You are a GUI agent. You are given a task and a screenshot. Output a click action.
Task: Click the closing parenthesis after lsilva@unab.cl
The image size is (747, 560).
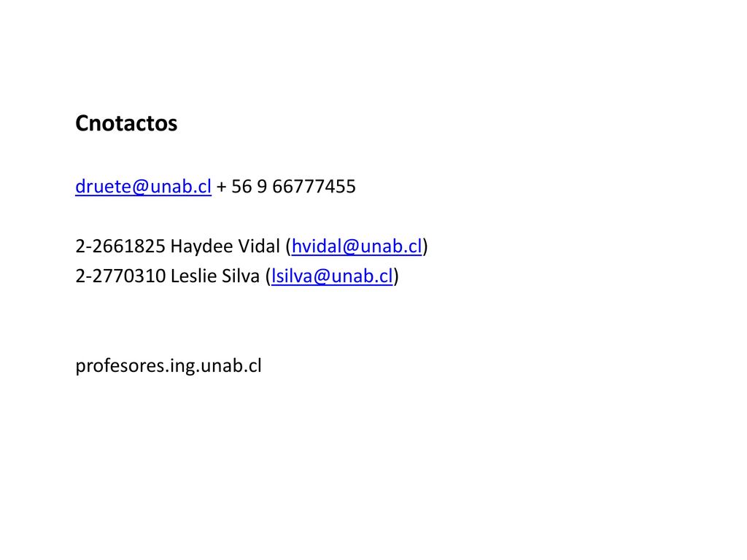tap(396, 276)
